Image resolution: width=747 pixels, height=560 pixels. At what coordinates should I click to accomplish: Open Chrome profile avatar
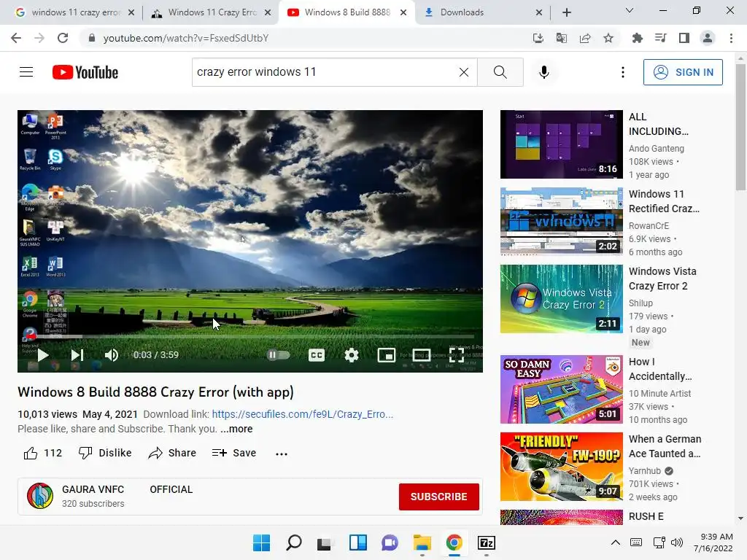(708, 38)
